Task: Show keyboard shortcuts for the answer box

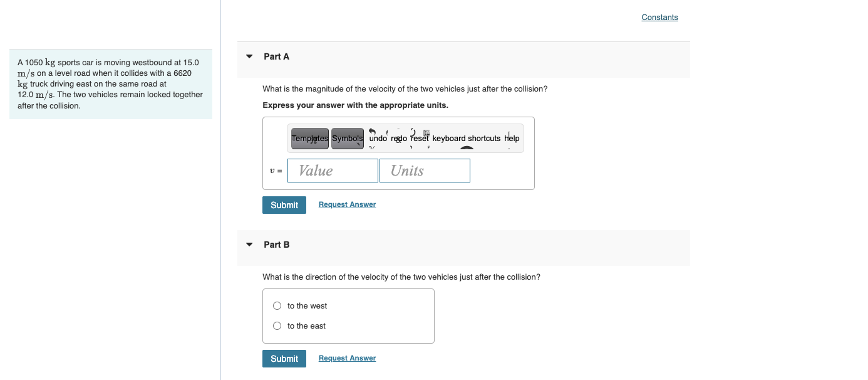Action: (466, 139)
